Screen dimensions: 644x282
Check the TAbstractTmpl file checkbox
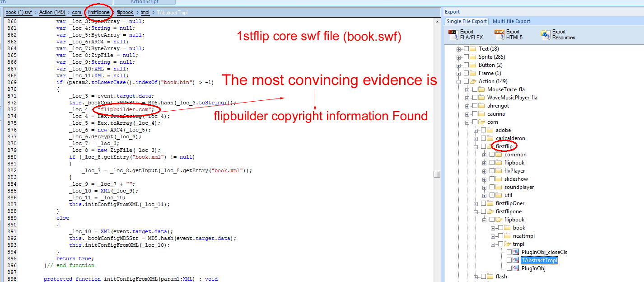click(509, 260)
